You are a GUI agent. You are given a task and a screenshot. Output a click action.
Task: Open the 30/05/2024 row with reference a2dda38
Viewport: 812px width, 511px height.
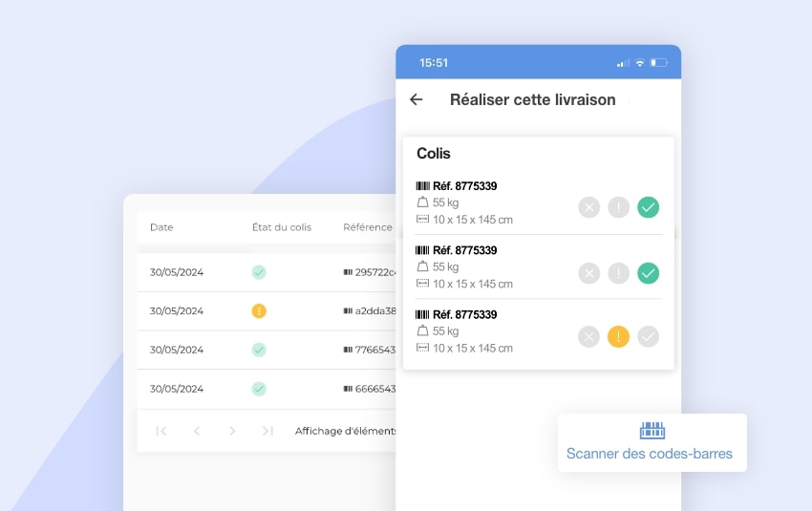click(177, 310)
